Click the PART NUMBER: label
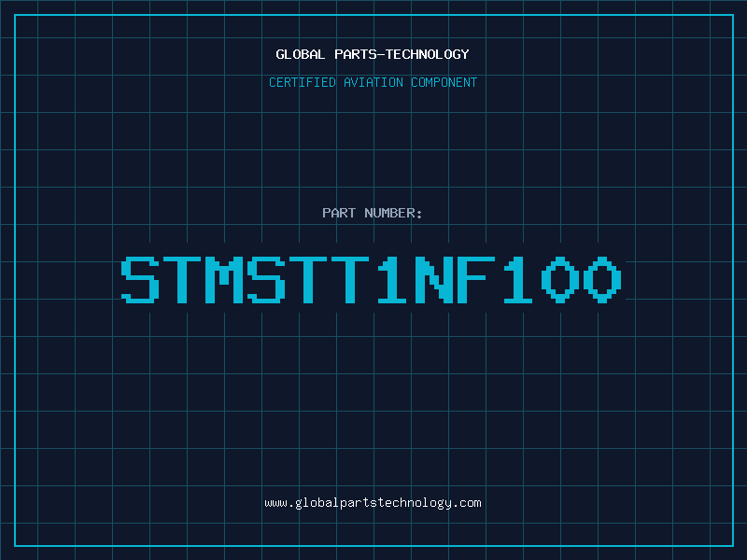The image size is (747, 560). point(373,213)
